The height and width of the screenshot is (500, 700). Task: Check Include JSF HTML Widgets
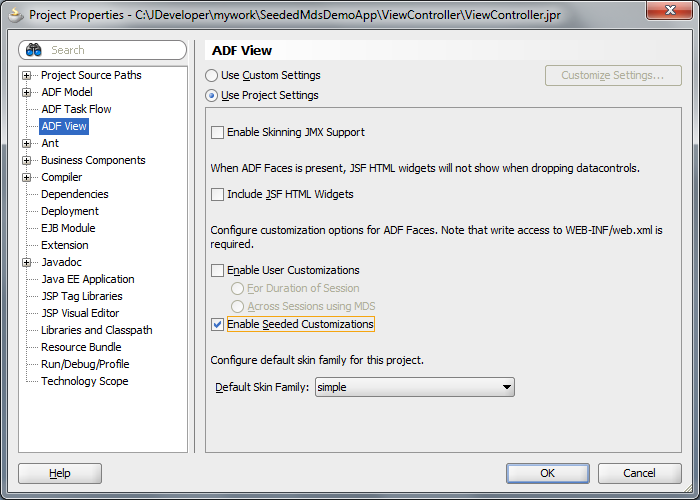click(x=217, y=195)
